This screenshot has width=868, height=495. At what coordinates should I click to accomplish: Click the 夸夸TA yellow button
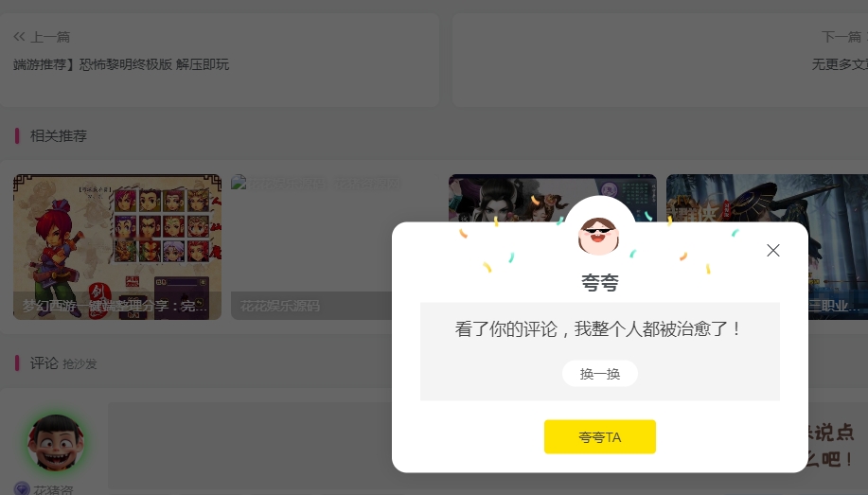point(599,437)
